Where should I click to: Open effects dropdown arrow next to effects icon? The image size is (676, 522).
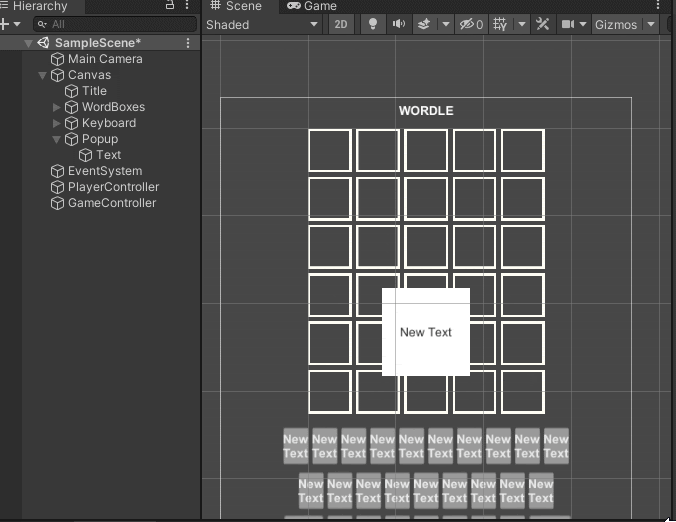tap(446, 24)
